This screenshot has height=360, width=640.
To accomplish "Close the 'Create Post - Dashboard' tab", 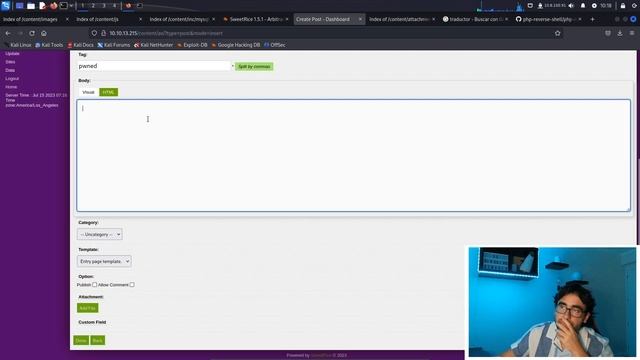I will [x=360, y=19].
